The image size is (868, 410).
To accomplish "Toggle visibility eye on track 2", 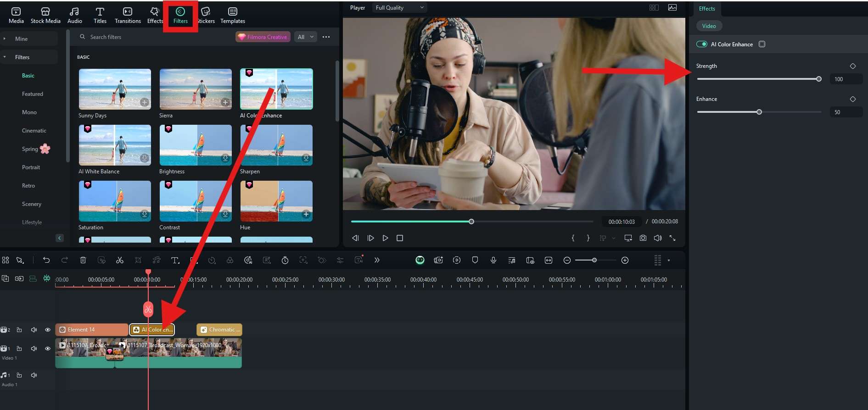I will tap(47, 330).
